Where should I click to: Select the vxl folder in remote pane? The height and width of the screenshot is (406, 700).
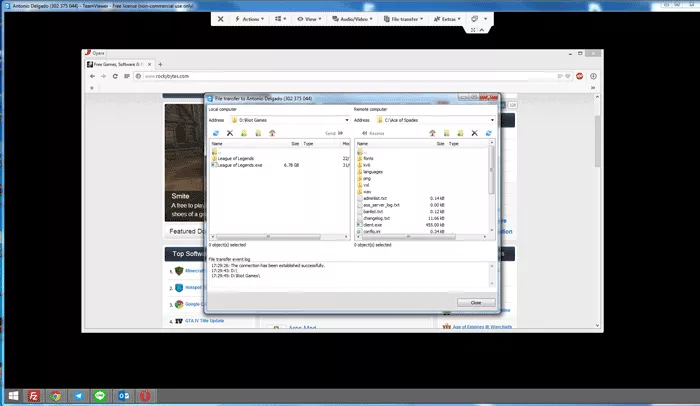pyautogui.click(x=363, y=185)
